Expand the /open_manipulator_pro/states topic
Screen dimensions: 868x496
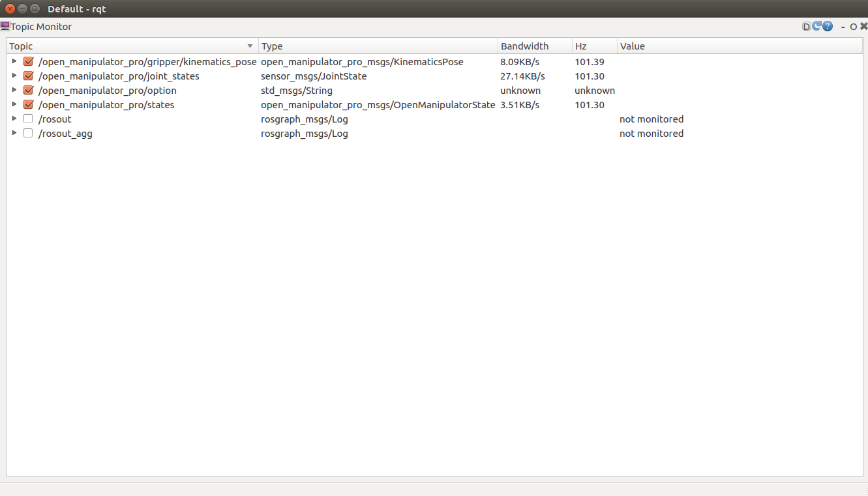[14, 105]
